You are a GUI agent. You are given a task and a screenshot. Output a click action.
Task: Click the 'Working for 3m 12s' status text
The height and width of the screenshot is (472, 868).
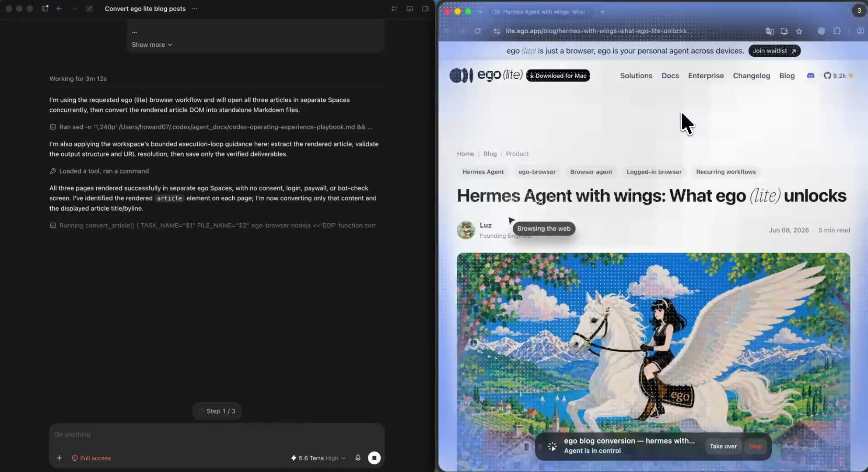point(78,79)
